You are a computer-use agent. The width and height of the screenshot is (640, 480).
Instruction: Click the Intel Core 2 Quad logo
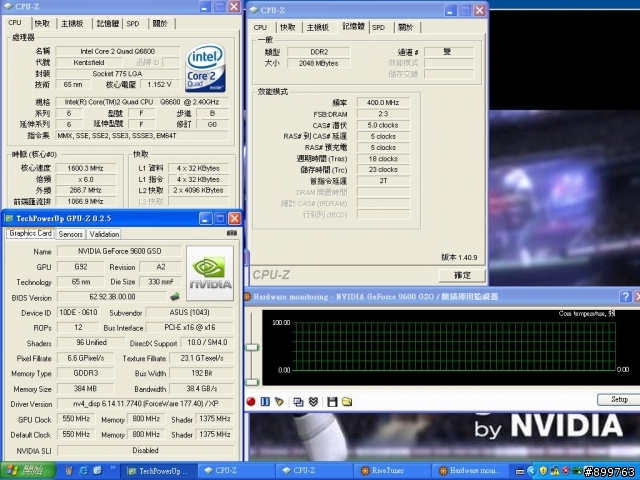(x=205, y=67)
